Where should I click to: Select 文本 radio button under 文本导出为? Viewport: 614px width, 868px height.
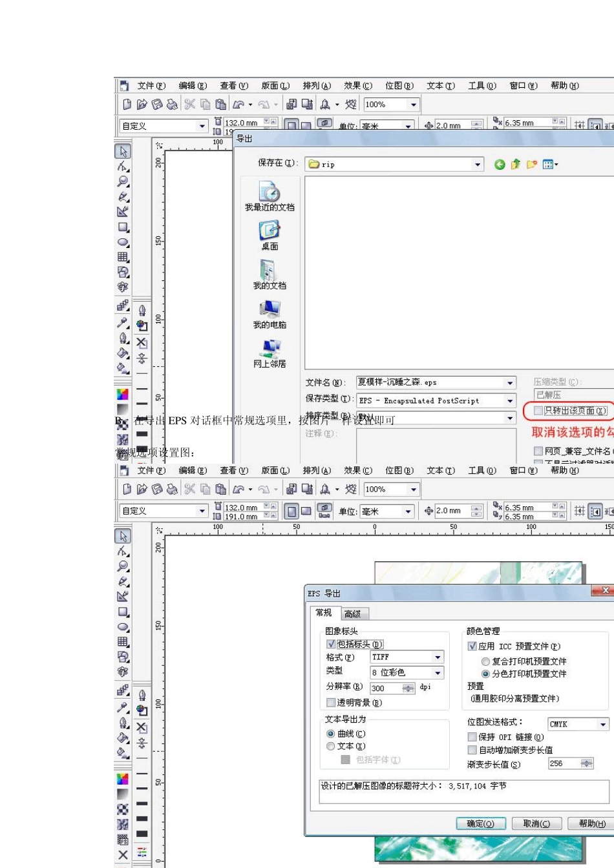click(x=331, y=746)
